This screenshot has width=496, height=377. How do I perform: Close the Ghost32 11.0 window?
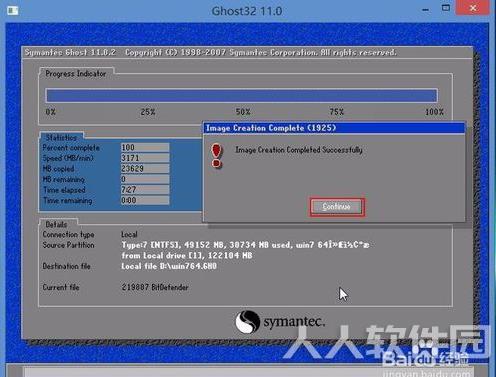pyautogui.click(x=473, y=8)
